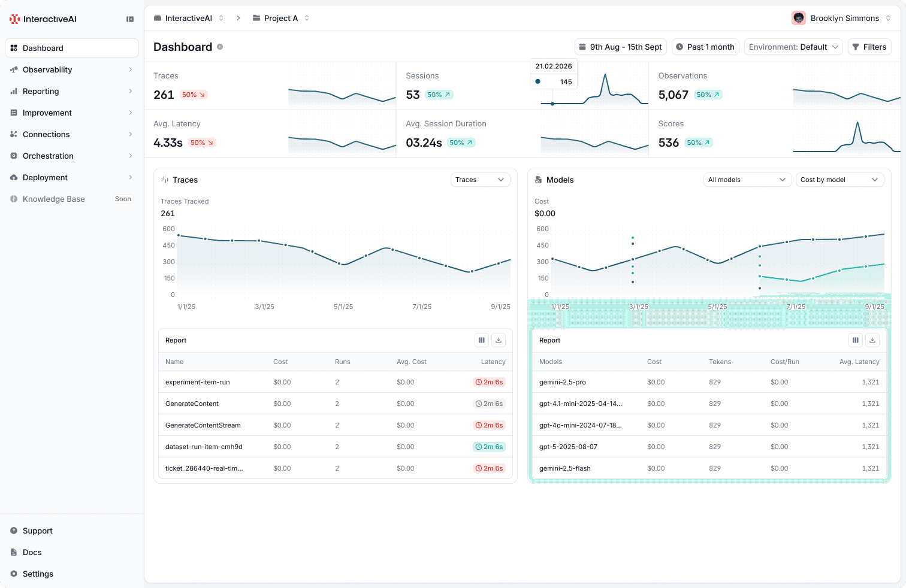This screenshot has height=588, width=906.
Task: Open the Cost by model dropdown
Action: click(x=839, y=180)
